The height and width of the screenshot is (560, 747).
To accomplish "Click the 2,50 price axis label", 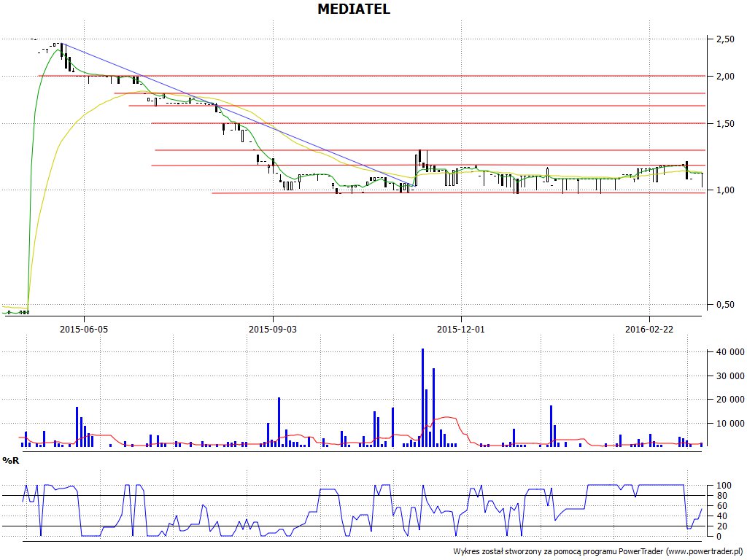I will pyautogui.click(x=725, y=39).
